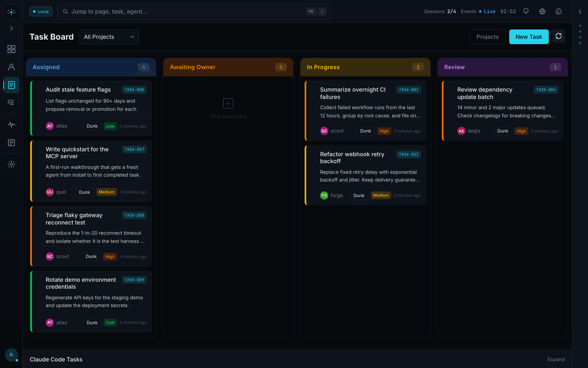Open the lightbulb icon in top bar

(526, 11)
